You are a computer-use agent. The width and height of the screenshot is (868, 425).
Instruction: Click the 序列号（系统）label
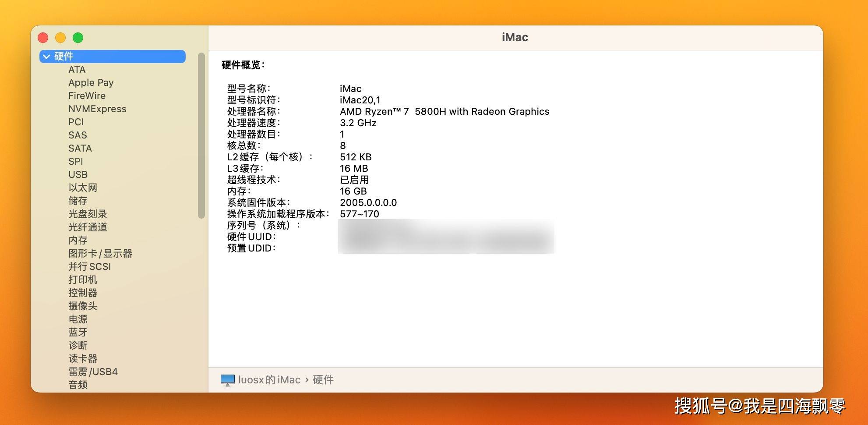(x=264, y=226)
